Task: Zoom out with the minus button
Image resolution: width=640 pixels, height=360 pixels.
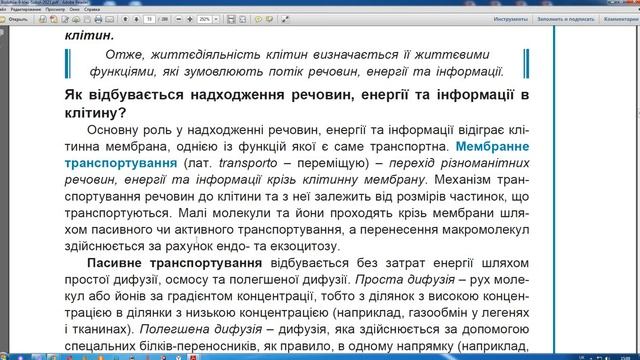Action: click(178, 19)
